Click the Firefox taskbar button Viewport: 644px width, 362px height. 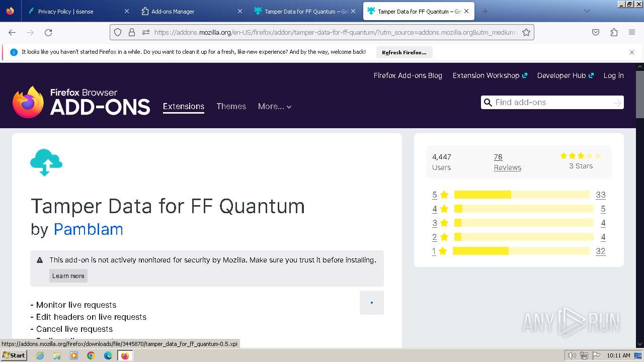point(125,355)
